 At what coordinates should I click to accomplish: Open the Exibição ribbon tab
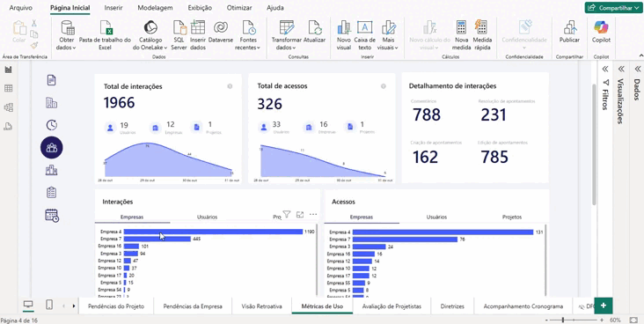[200, 8]
